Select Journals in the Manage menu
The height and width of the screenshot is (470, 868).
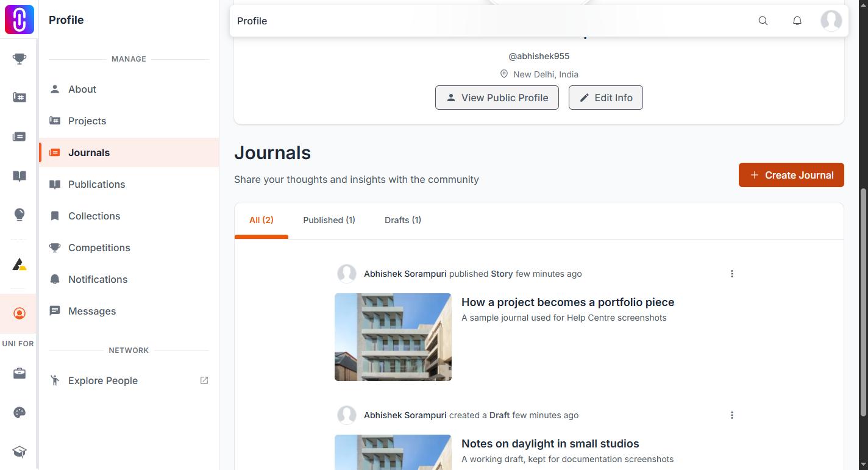tap(129, 152)
